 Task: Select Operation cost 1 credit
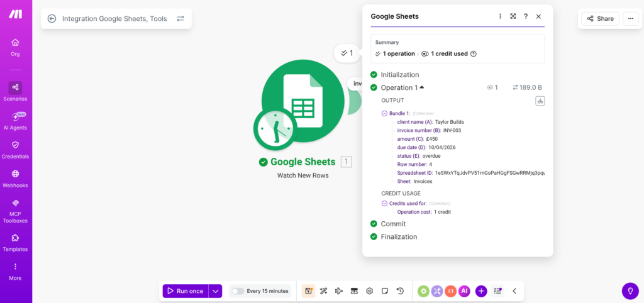point(443,212)
